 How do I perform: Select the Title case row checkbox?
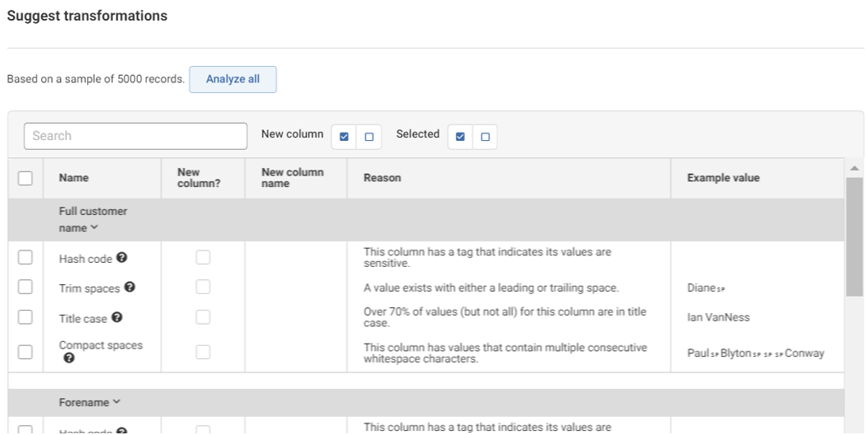pyautogui.click(x=26, y=319)
